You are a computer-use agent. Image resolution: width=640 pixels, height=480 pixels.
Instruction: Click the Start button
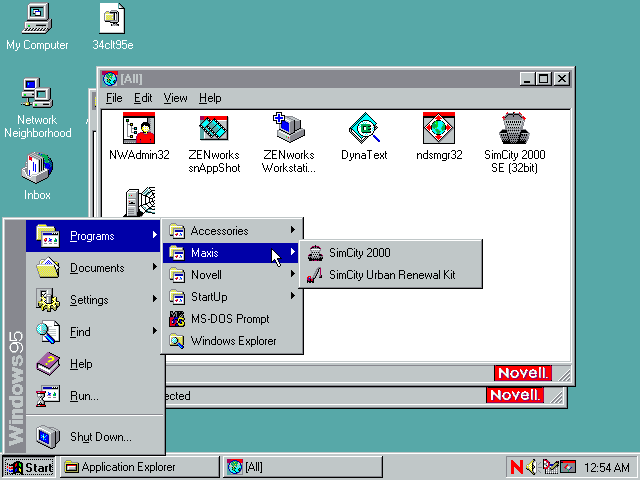pos(29,467)
